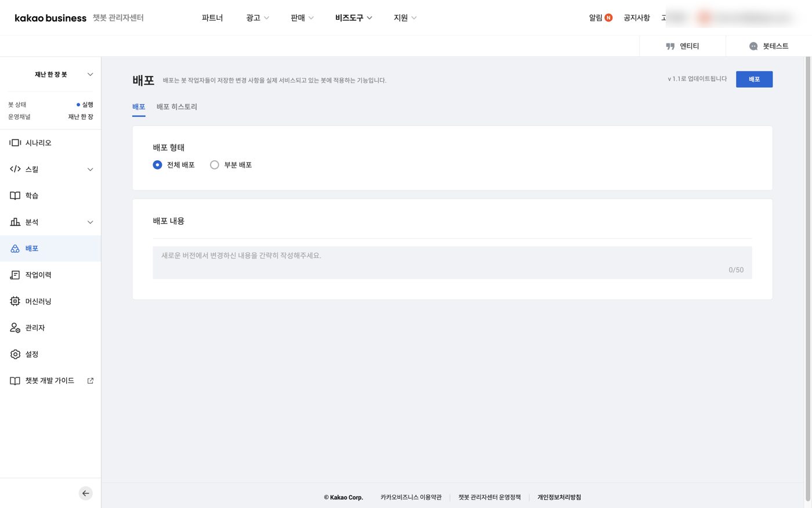812x508 pixels.
Task: Open 챗봇 관리자센터 운영정책 footer link
Action: click(490, 498)
